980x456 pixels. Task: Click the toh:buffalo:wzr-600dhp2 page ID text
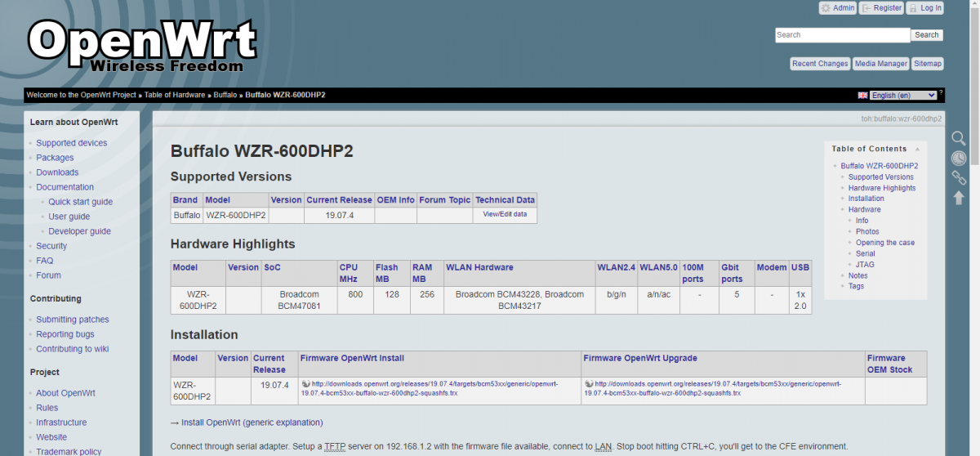901,118
